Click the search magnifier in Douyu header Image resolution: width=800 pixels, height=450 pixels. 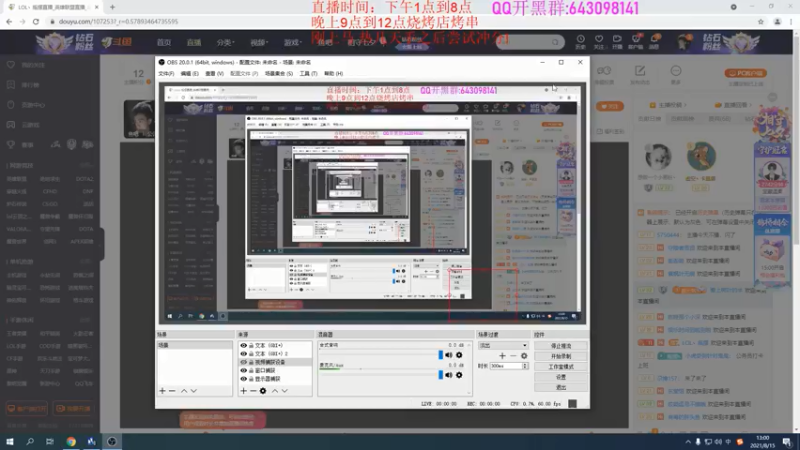click(555, 42)
